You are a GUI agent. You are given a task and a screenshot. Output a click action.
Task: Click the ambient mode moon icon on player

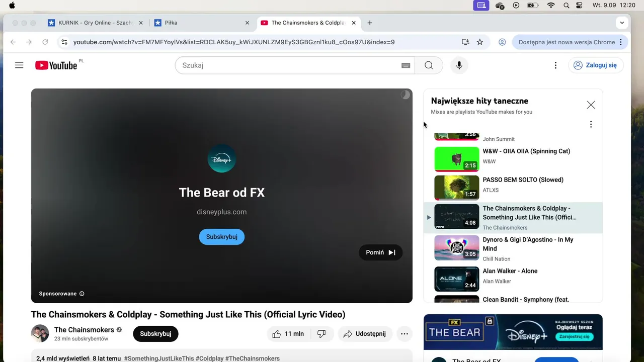click(405, 95)
